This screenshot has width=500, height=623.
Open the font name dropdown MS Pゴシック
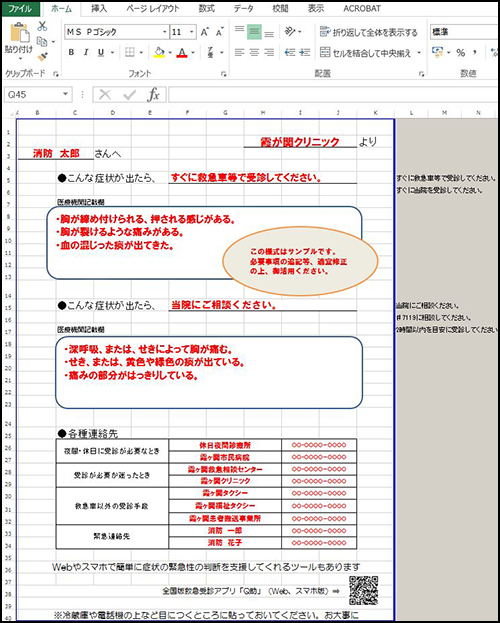pos(165,32)
